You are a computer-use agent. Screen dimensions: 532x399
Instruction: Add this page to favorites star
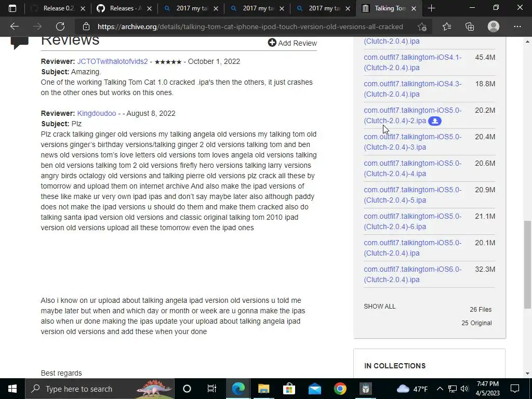(x=422, y=26)
